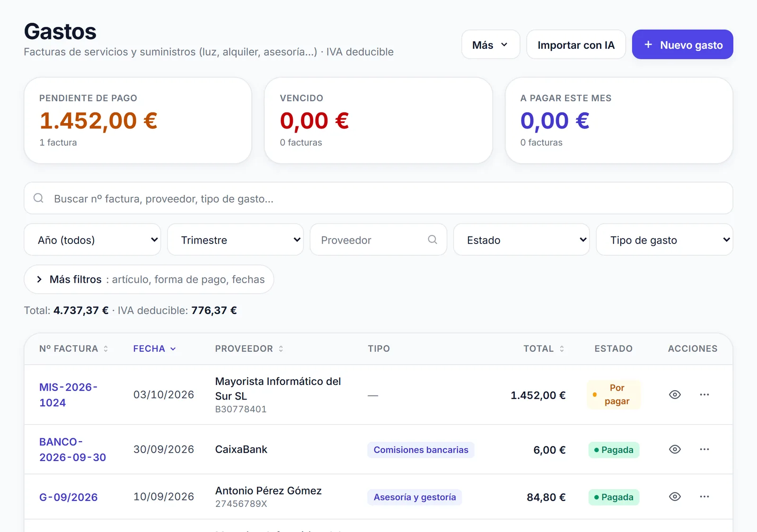Focus the invoice search field

coord(378,199)
